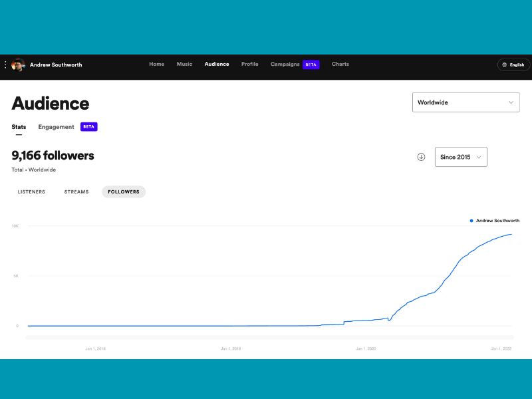Open the Worldwide region dropdown

pyautogui.click(x=466, y=102)
